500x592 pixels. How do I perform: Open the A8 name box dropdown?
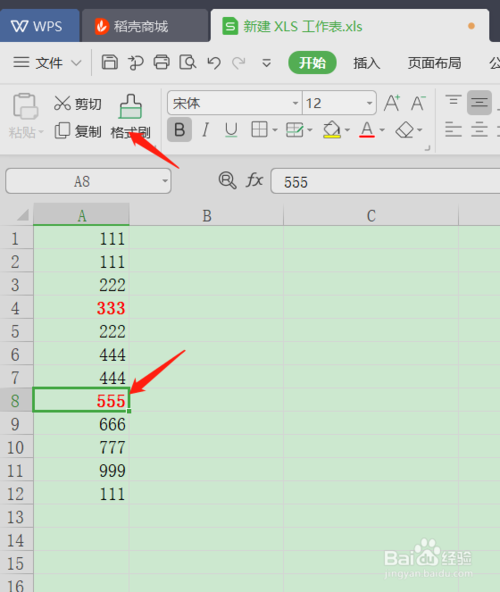[165, 181]
